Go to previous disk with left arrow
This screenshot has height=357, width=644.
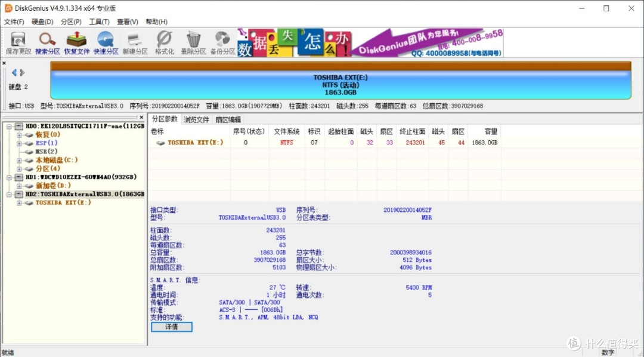click(14, 73)
